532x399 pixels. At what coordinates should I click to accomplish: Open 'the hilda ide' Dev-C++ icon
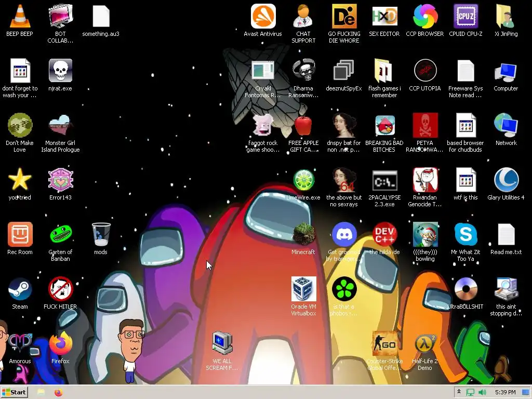(x=384, y=234)
